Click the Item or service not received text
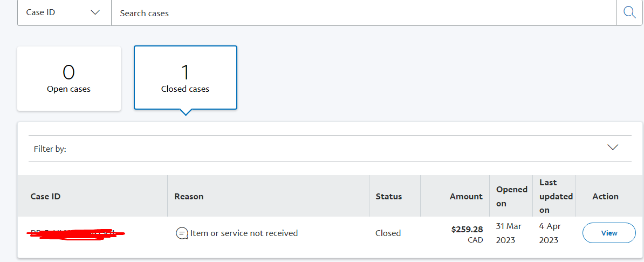The width and height of the screenshot is (644, 262). click(244, 233)
